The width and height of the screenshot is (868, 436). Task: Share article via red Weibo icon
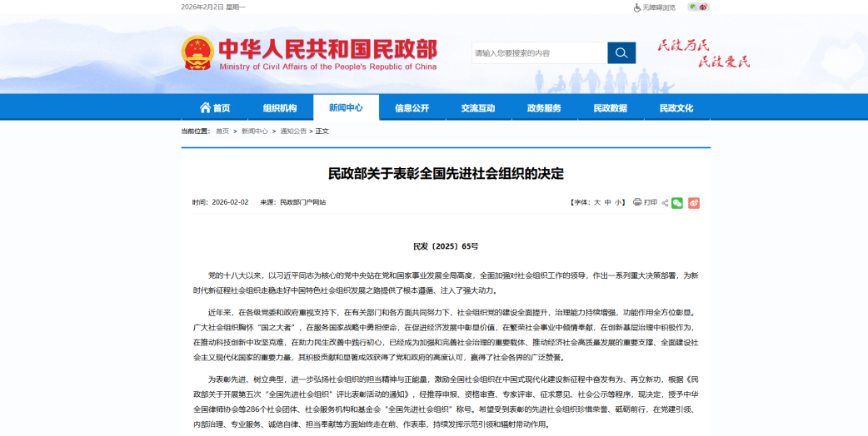click(694, 202)
